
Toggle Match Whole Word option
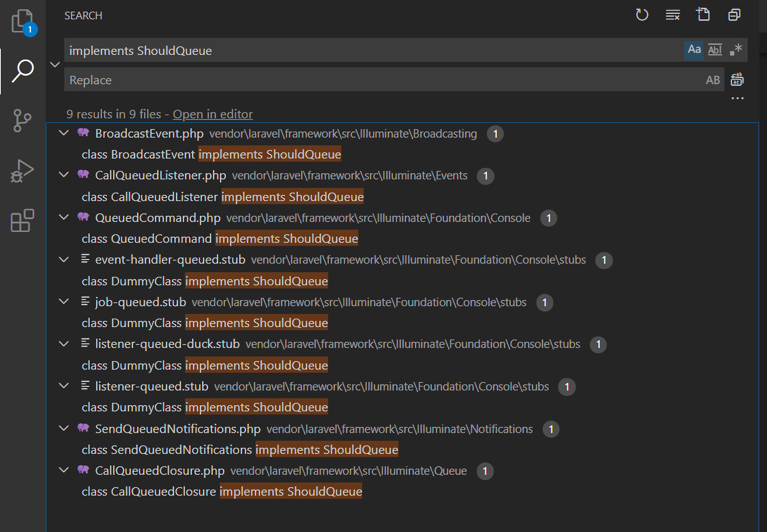click(715, 50)
